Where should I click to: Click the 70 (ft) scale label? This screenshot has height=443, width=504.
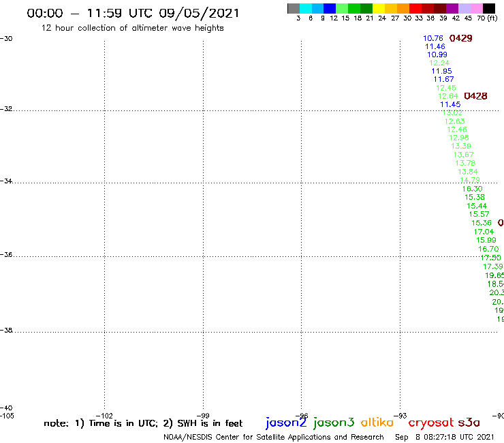pyautogui.click(x=487, y=18)
